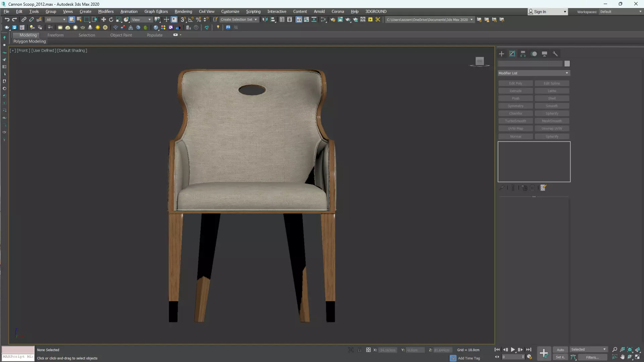
Task: Open the Display command panel tab
Action: pyautogui.click(x=544, y=54)
